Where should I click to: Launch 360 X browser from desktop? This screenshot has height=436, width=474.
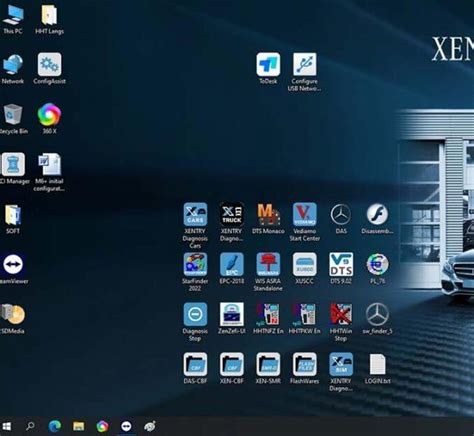coord(49,119)
